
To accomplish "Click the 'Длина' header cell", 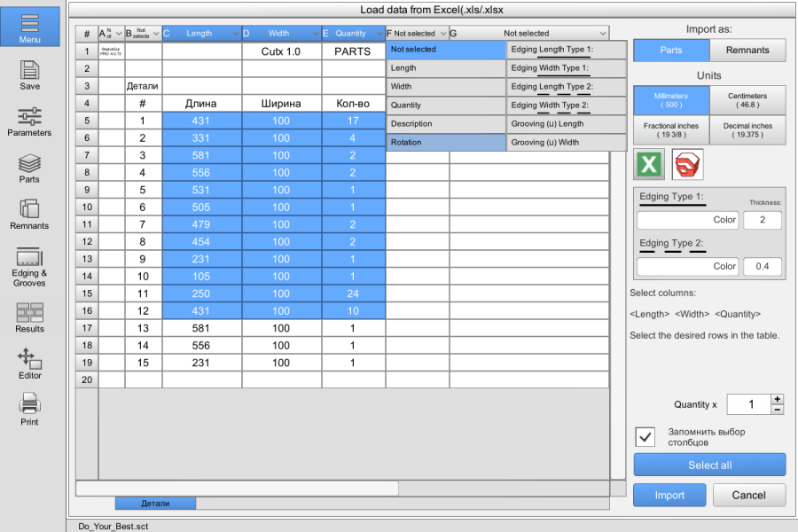I will 202,104.
